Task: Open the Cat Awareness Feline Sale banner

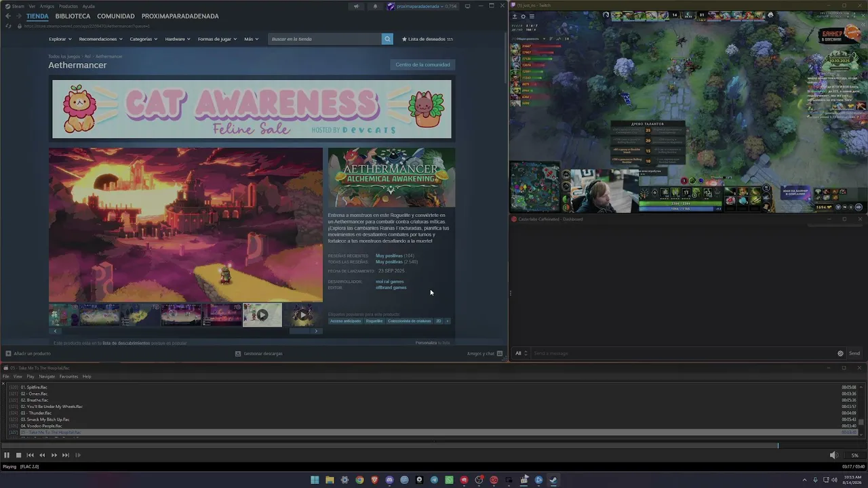Action: (252, 109)
